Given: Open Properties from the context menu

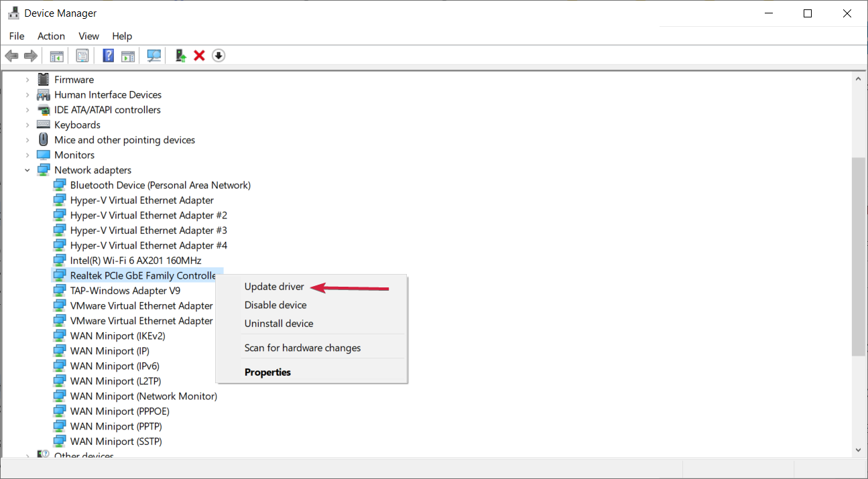Looking at the screenshot, I should (267, 372).
